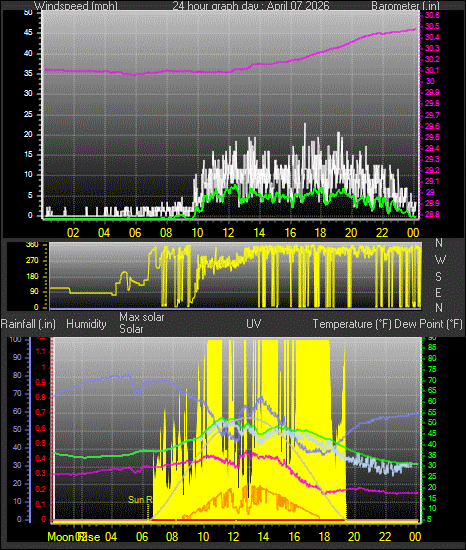Viewport: 466px width, 550px height.
Task: Click 55 on the green temperature axis
Action: point(432,412)
